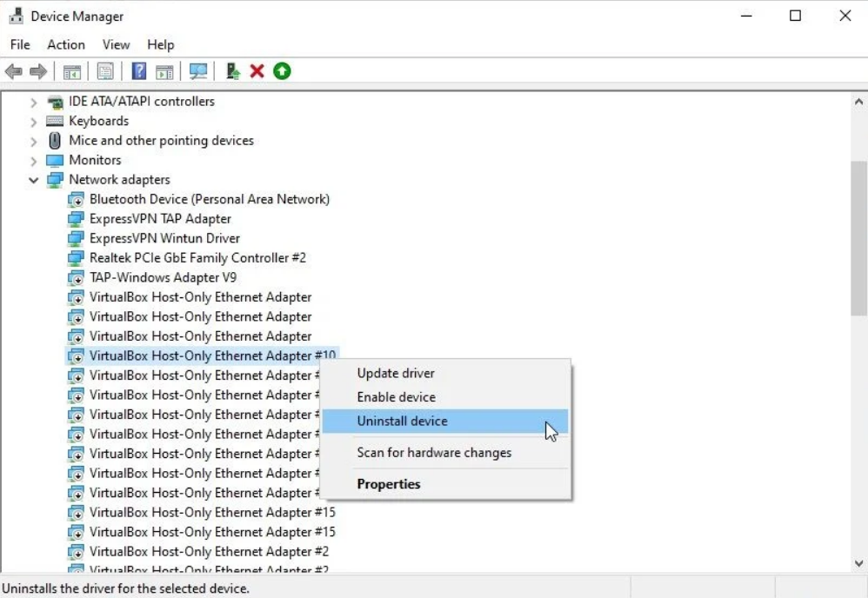Viewport: 868px width, 598px height.
Task: Click the Forward navigation arrow in the toolbar
Action: coord(34,70)
